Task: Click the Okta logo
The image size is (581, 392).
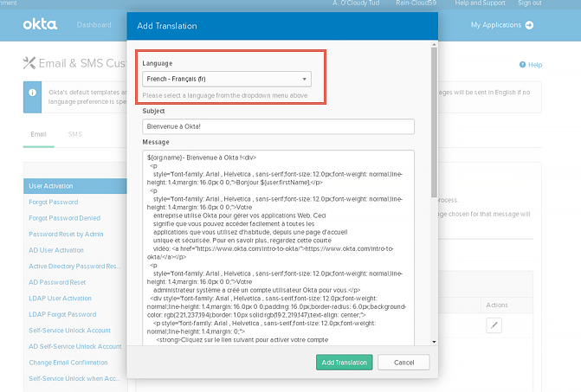Action: 40,24
